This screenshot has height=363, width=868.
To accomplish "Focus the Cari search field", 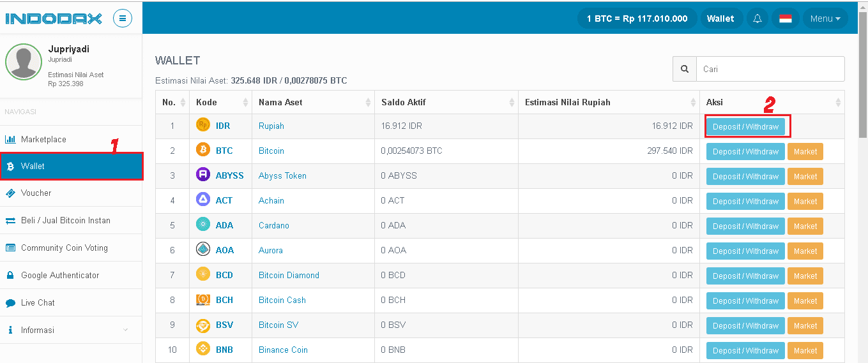I will point(770,69).
